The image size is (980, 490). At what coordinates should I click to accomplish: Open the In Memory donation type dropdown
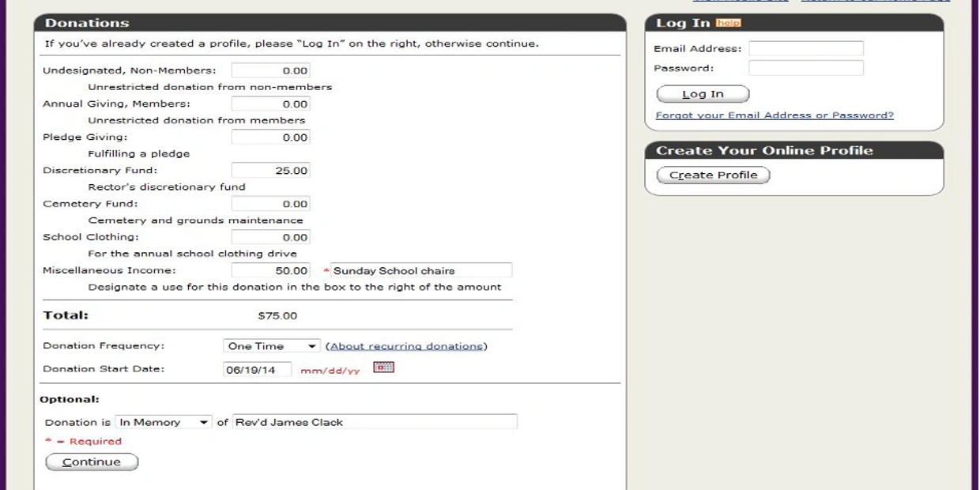pyautogui.click(x=164, y=422)
